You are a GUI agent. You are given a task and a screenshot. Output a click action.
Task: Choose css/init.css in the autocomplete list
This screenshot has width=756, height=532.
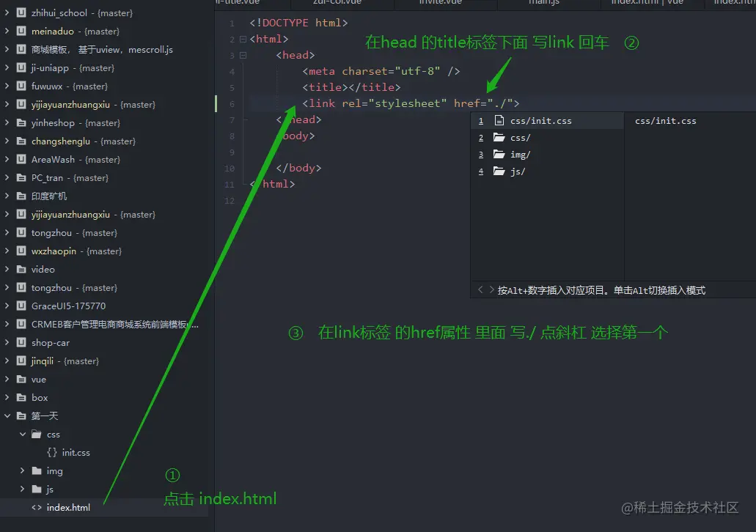point(547,120)
